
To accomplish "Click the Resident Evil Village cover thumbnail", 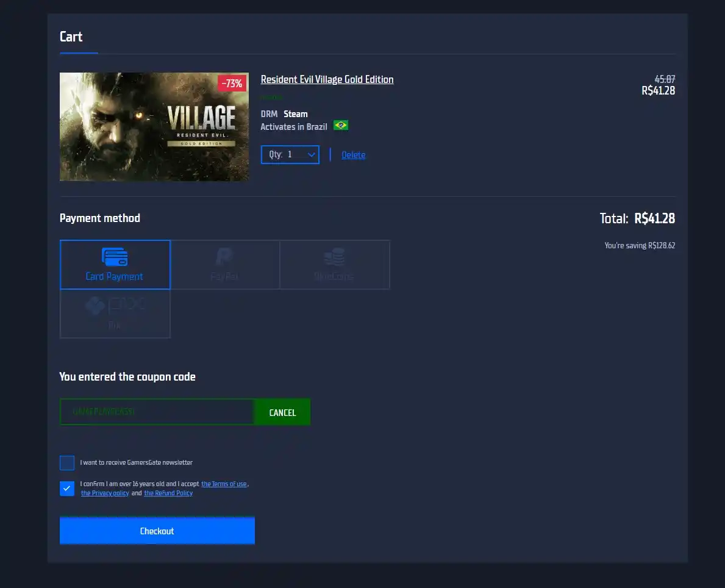I will point(154,126).
